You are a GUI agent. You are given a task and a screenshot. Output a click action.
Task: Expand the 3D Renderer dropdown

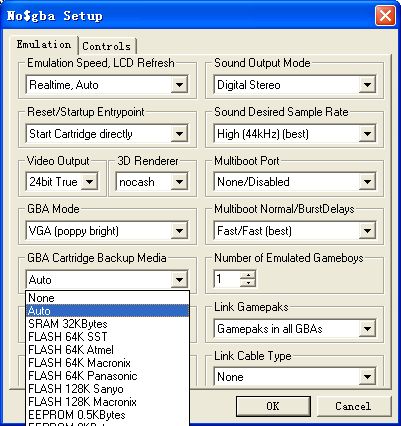pyautogui.click(x=179, y=182)
